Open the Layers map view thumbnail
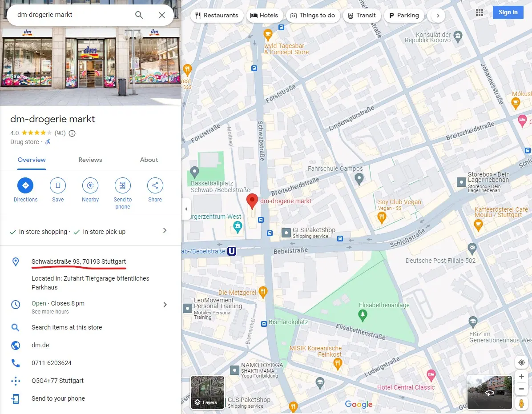This screenshot has width=532, height=414. (x=207, y=392)
